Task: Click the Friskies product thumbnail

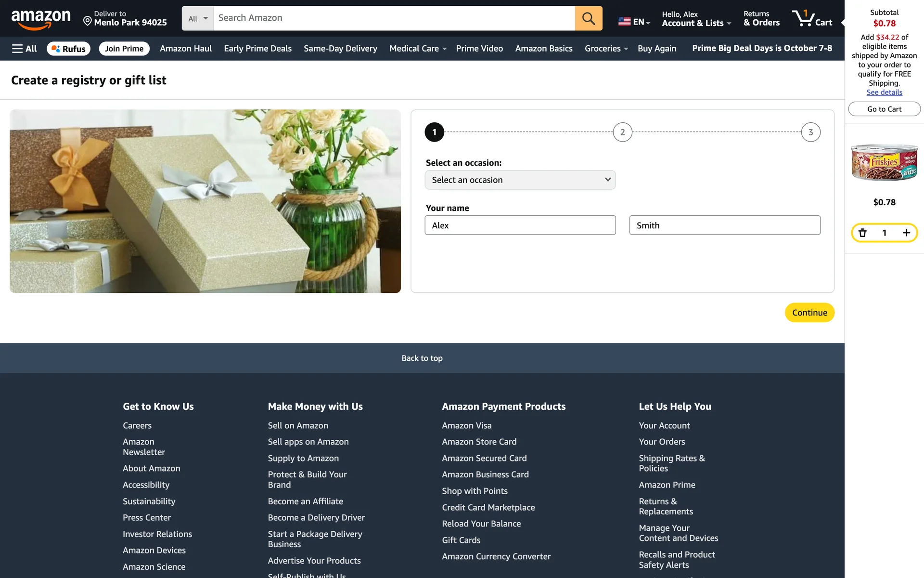Action: coord(884,162)
